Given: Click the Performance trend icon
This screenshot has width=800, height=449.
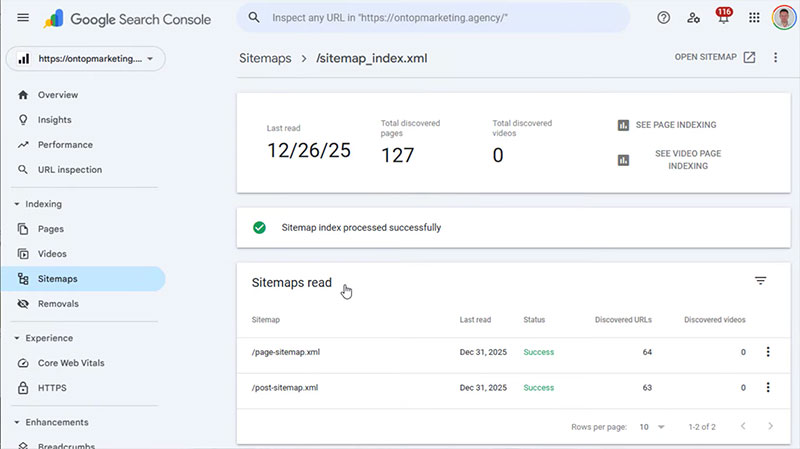Looking at the screenshot, I should [x=23, y=145].
